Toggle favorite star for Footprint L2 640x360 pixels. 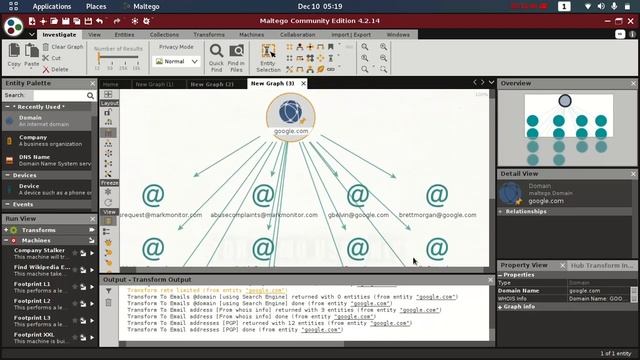[75, 304]
